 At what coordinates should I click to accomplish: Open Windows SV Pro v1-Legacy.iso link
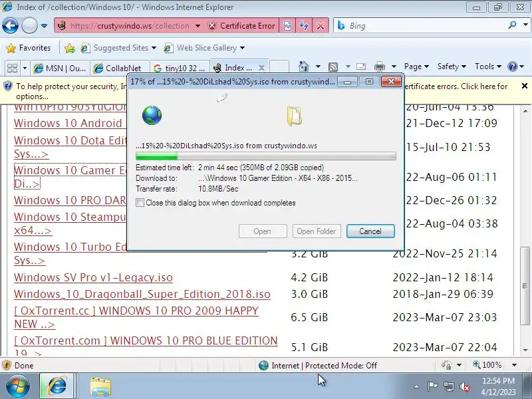(93, 277)
